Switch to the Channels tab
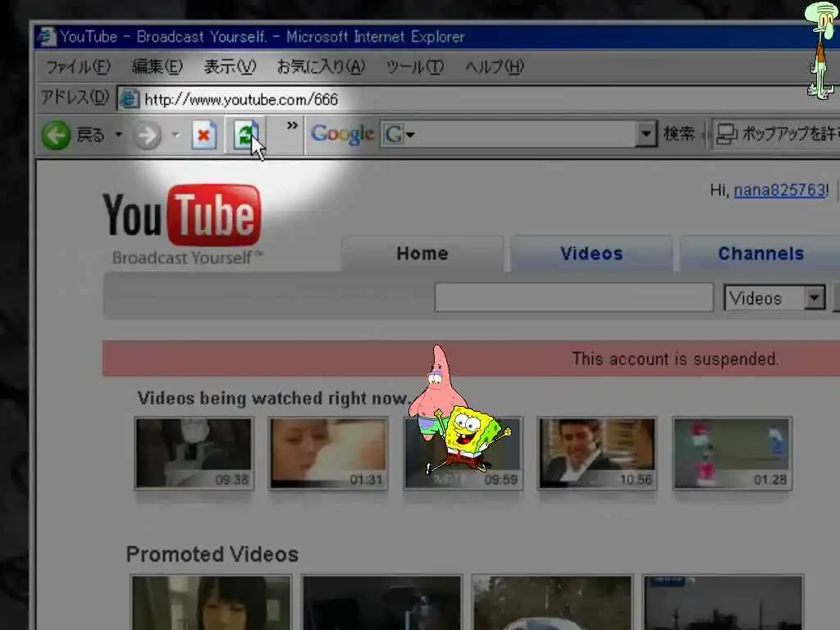The height and width of the screenshot is (630, 840). (760, 253)
